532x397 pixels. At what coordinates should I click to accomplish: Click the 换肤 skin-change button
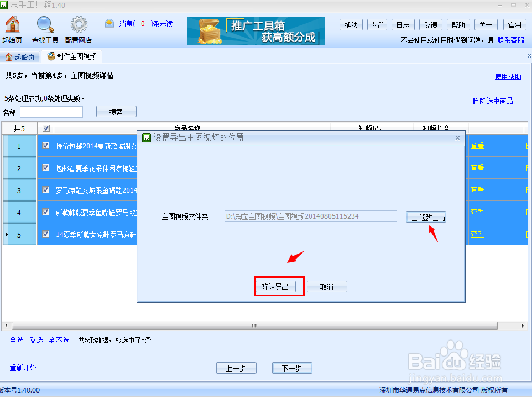tap(351, 24)
